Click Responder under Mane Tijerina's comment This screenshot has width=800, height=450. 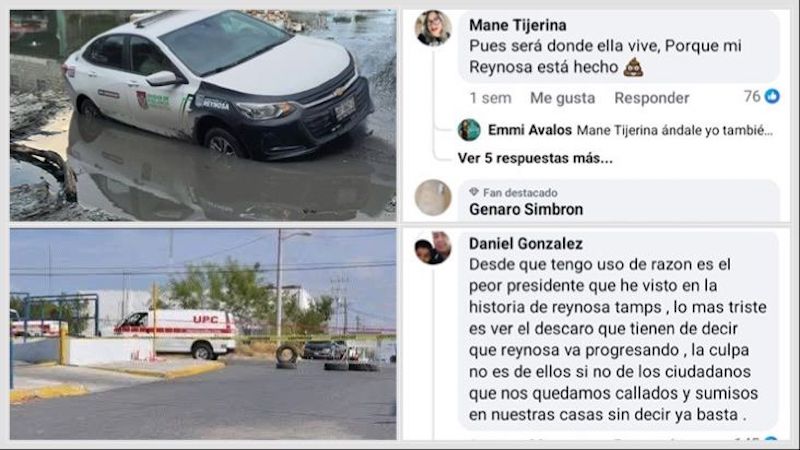pos(652,98)
